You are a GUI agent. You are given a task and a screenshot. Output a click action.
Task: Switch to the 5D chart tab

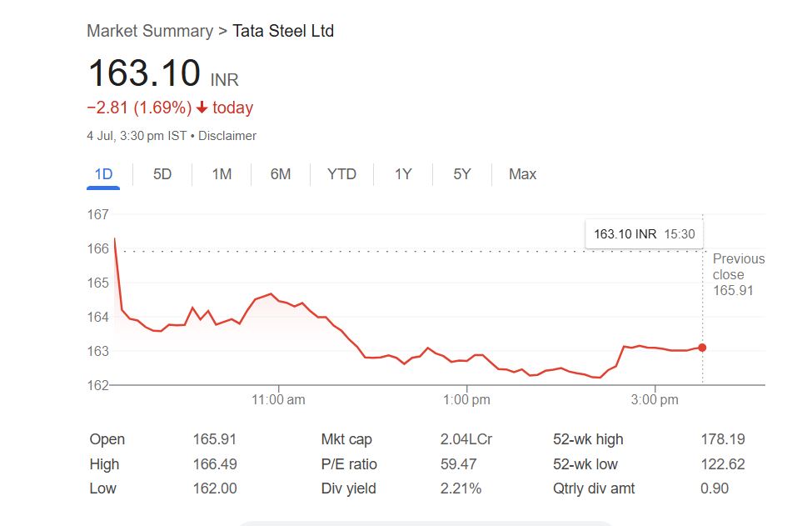(162, 174)
